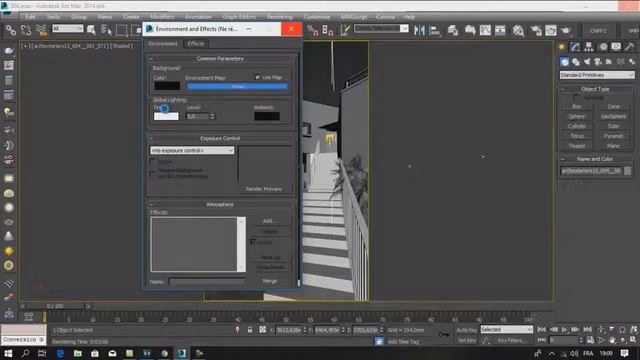Open Rendered Frame Window icon
Image resolution: width=640 pixels, height=360 pixels.
click(551, 30)
